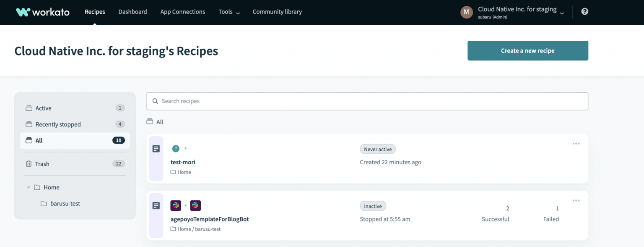Filter by Recently stopped recipes
This screenshot has height=247, width=644.
[58, 124]
